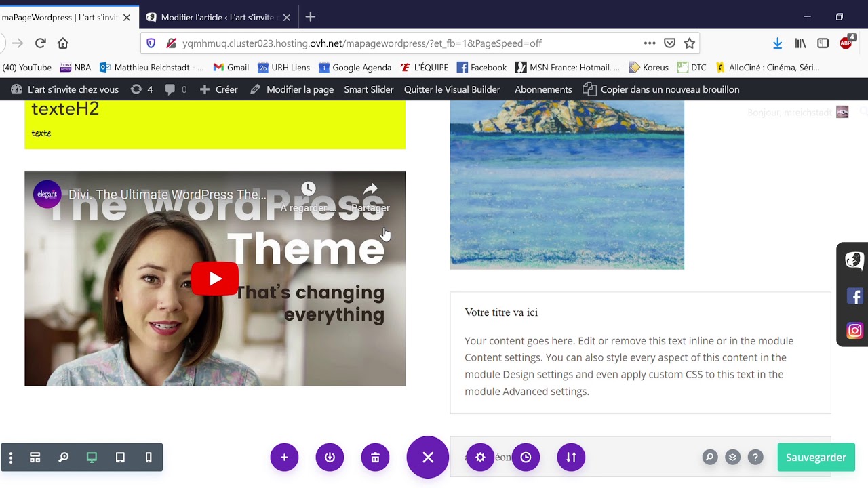Screen dimensions: 868x488
Task: Click 'Bonjour, mreichstadt' user menu
Action: tap(797, 113)
